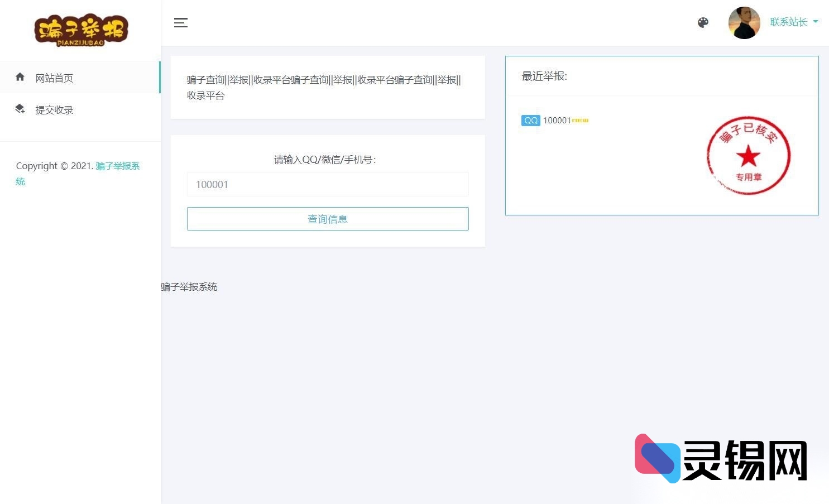829x504 pixels.
Task: Select 提交收录 in the sidebar menu
Action: click(x=54, y=109)
